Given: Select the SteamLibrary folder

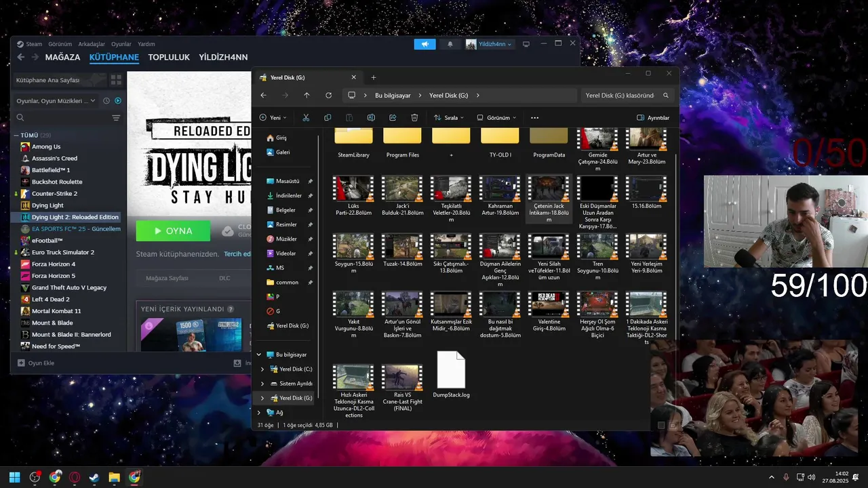Looking at the screenshot, I should [x=353, y=143].
